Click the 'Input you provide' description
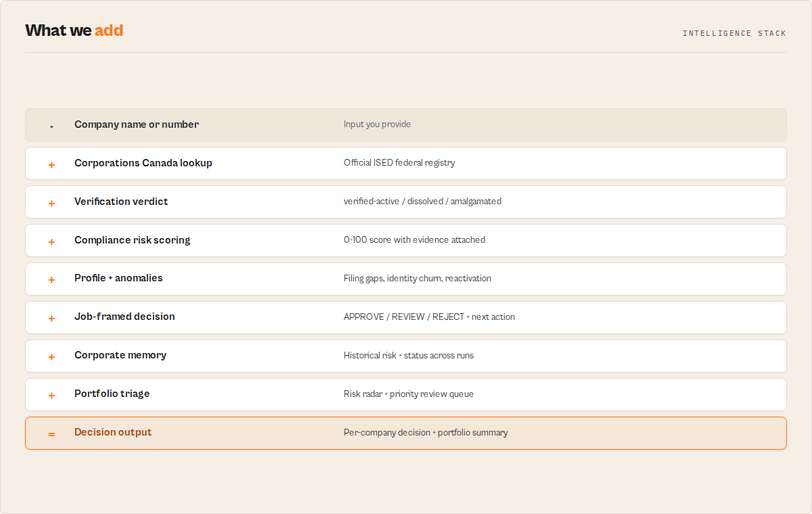 [377, 124]
